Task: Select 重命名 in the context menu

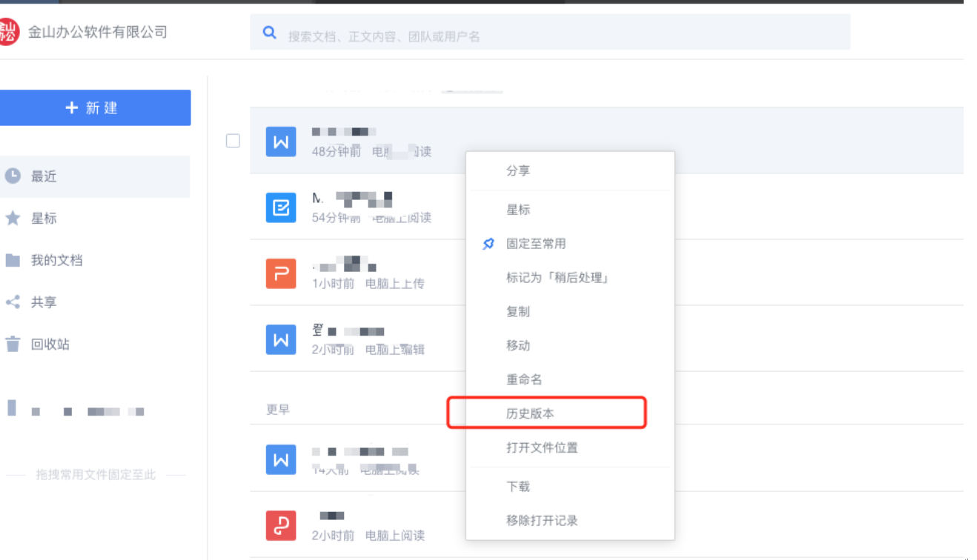Action: (x=524, y=379)
